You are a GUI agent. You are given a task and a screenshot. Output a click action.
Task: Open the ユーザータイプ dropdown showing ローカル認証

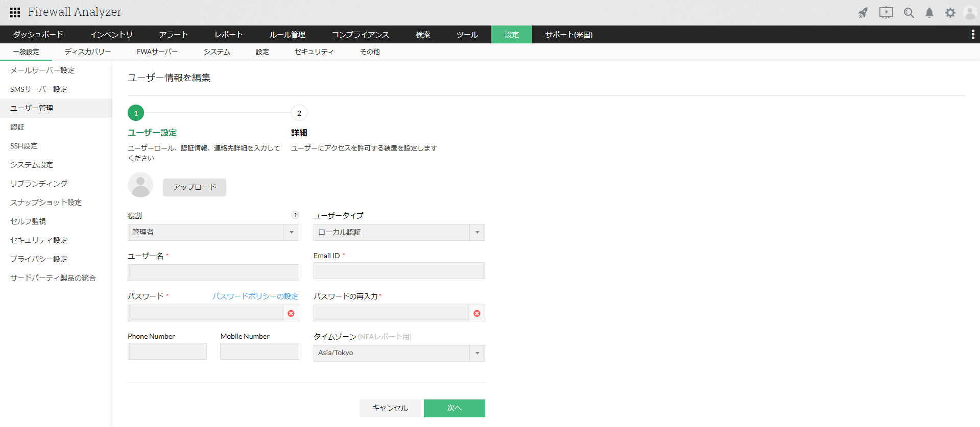[399, 232]
